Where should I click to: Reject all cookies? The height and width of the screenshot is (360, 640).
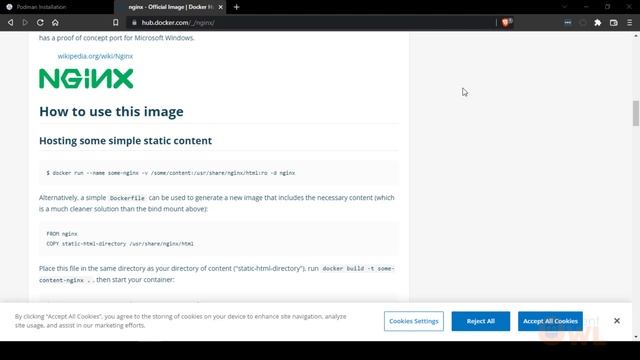pos(480,321)
